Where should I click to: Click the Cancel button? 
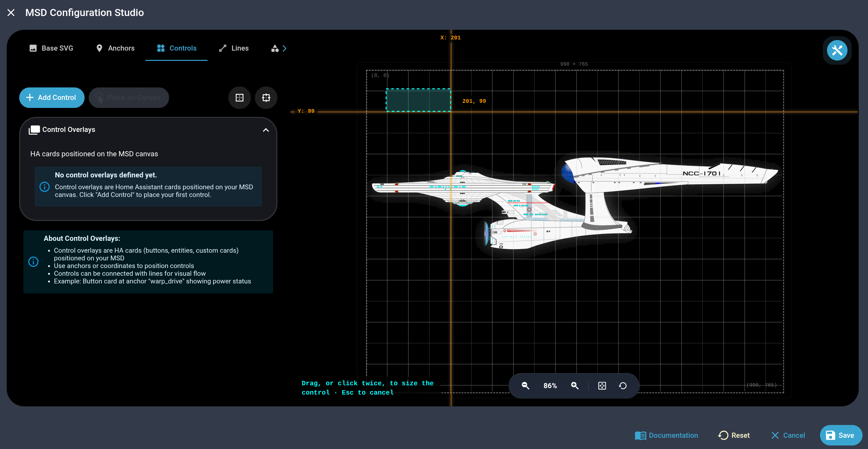point(788,436)
